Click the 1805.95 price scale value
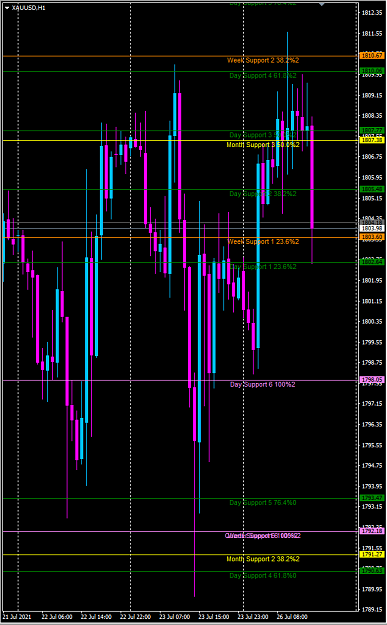Screen dimensions: 387x625 [373, 177]
